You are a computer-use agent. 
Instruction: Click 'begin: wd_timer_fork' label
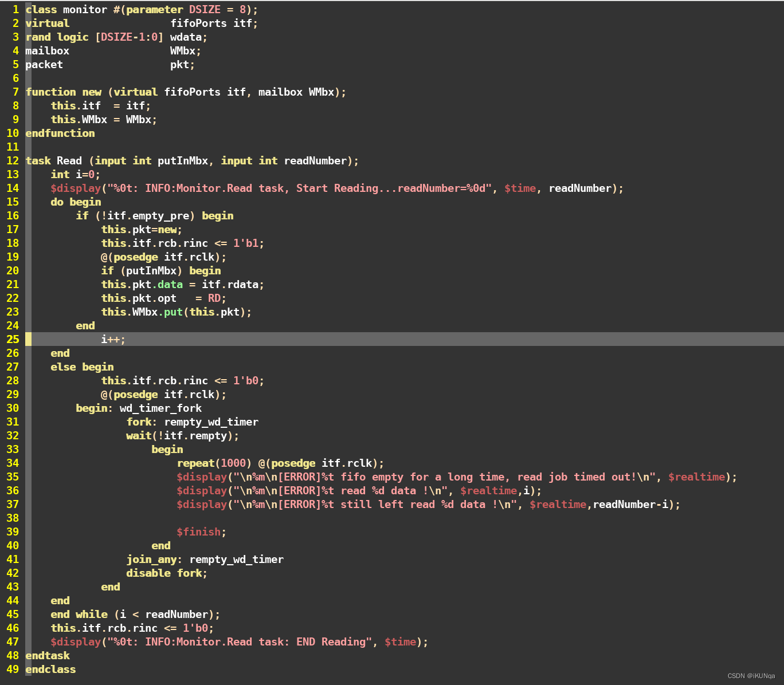tap(139, 408)
